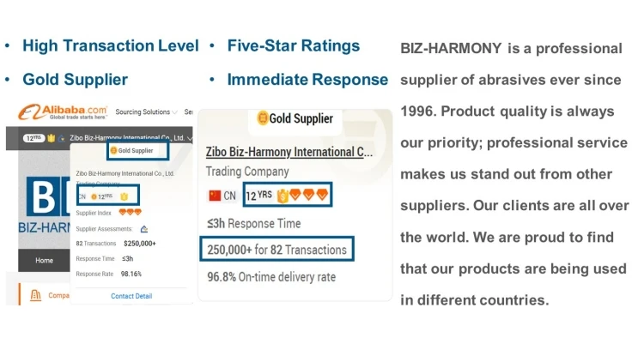644x344 pixels.
Task: Select the Home tab
Action: pos(44,261)
